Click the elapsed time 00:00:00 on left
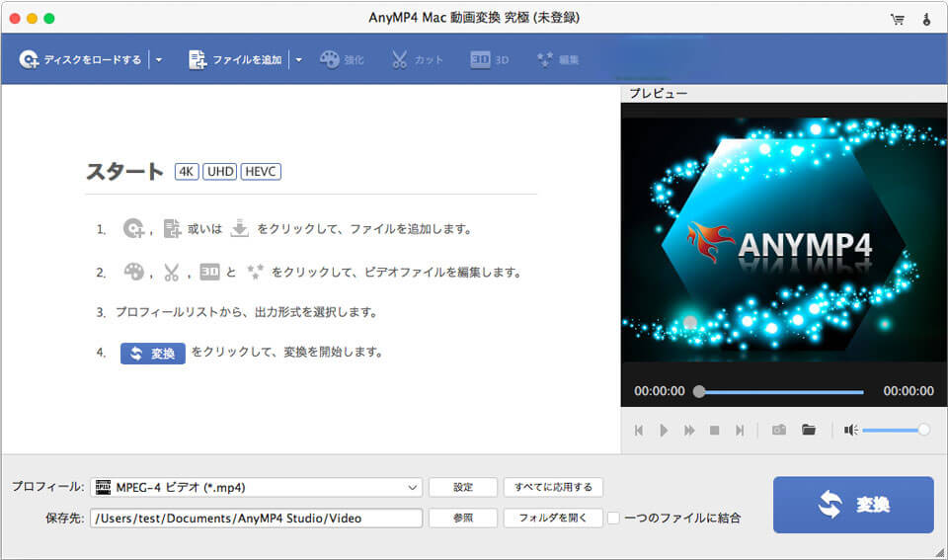Screen dimensions: 948x560 [x=660, y=391]
